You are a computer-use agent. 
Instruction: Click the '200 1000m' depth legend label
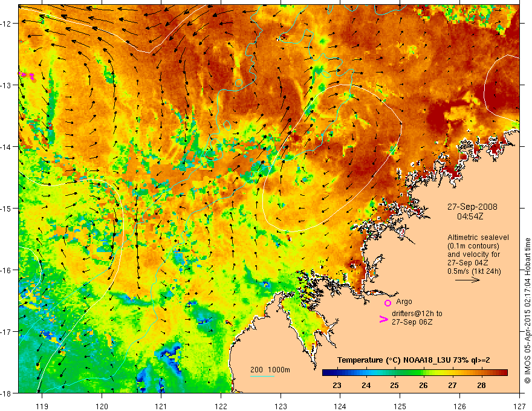(x=270, y=370)
